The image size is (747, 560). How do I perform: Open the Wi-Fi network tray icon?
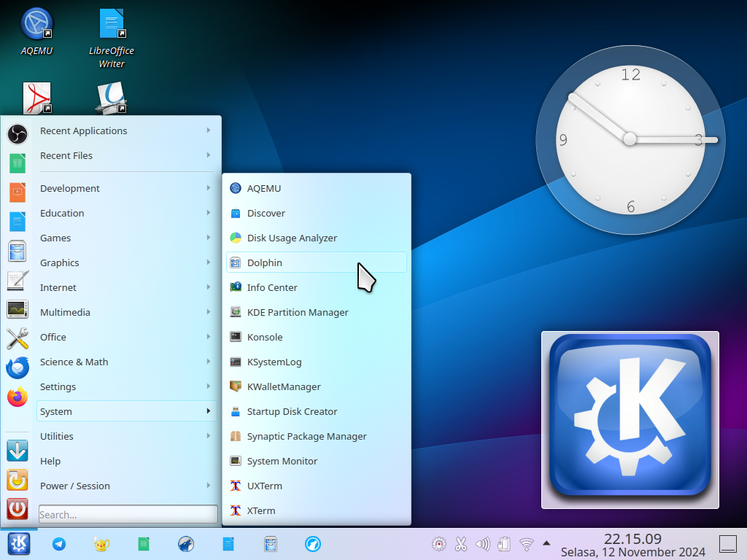[527, 544]
